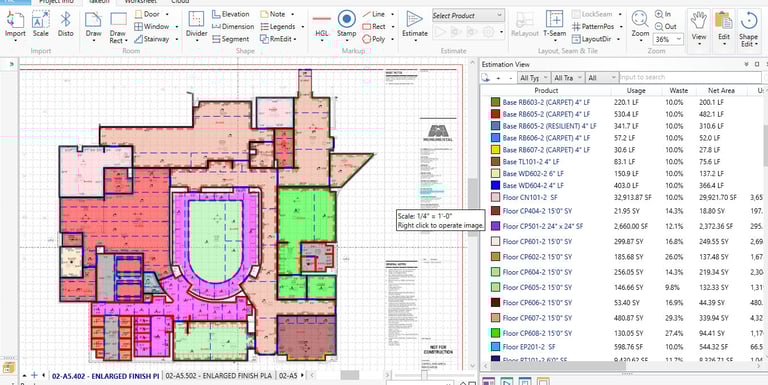The image size is (768, 385).
Task: Open the Select Product dropdown
Action: tap(468, 16)
